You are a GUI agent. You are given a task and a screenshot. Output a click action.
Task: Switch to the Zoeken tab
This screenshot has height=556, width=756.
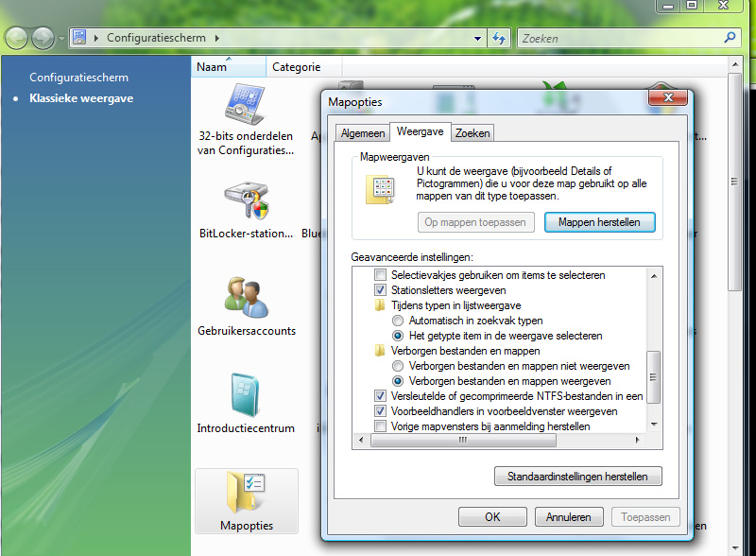point(472,133)
